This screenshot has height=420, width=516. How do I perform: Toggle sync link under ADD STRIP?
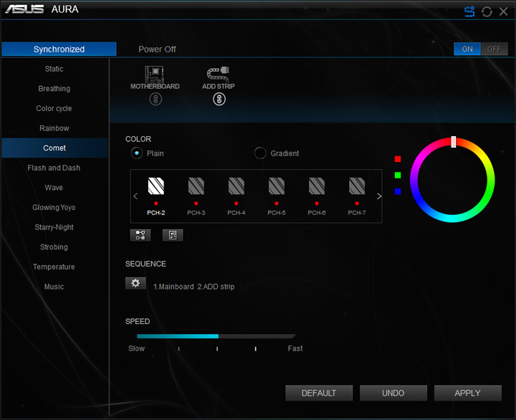tap(219, 99)
